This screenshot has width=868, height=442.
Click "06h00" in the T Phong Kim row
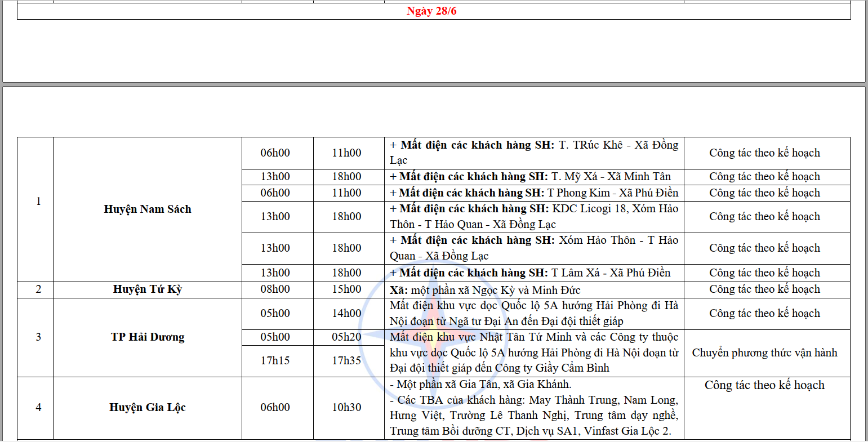275,193
